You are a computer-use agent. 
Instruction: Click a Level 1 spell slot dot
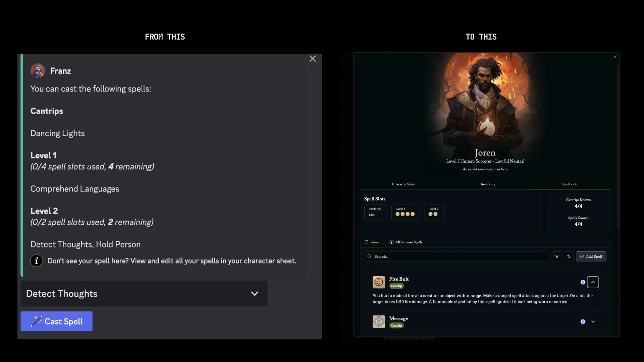(398, 214)
